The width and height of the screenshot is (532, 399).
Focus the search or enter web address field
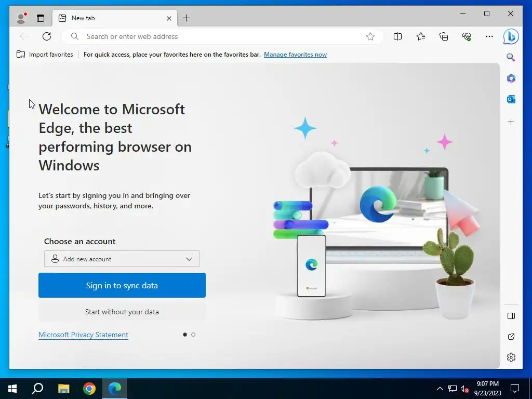[x=222, y=36]
